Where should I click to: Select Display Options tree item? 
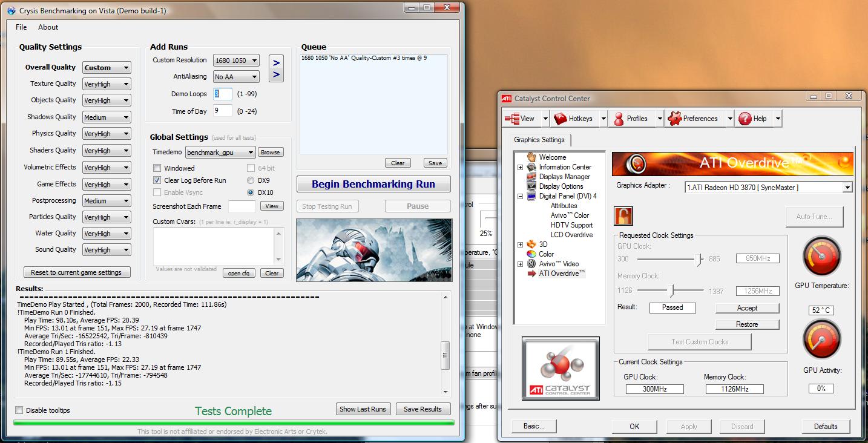pyautogui.click(x=561, y=186)
